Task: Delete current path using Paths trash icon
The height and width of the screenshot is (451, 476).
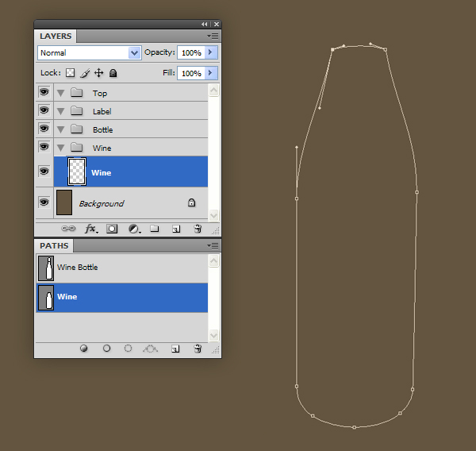Action: [198, 349]
